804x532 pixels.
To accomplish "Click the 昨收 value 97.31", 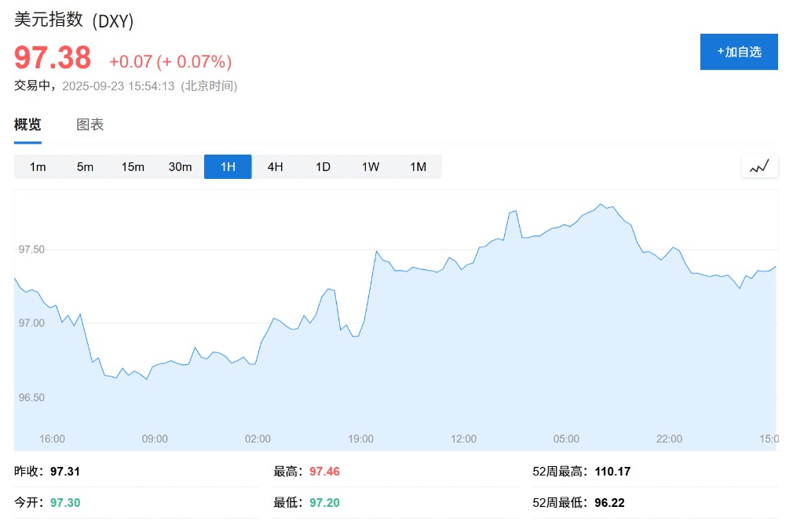I will pyautogui.click(x=65, y=472).
